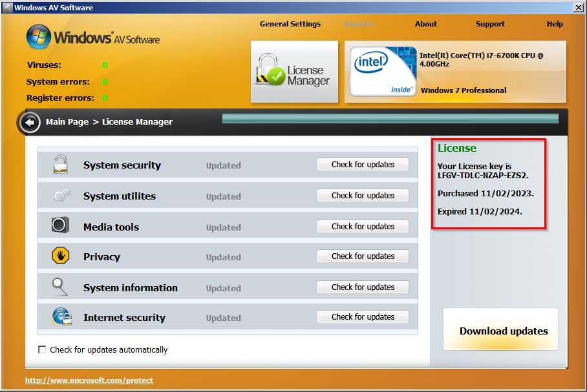
Task: Click the Windows logo orb
Action: coord(39,37)
